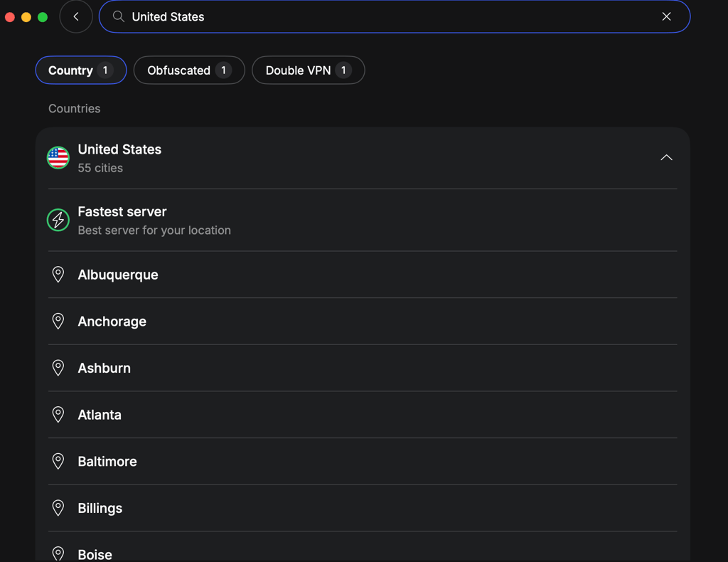Click the count badge on Obfuscated tab
The image size is (728, 562).
pos(223,70)
